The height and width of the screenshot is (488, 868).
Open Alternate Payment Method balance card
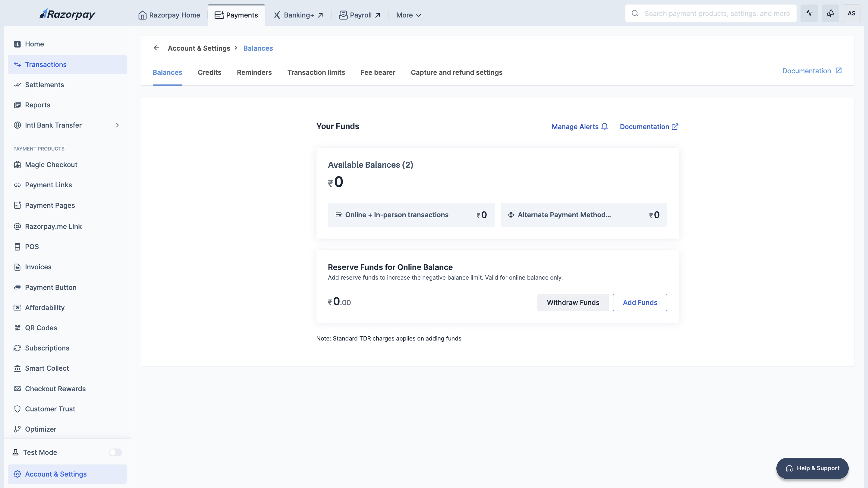click(583, 215)
